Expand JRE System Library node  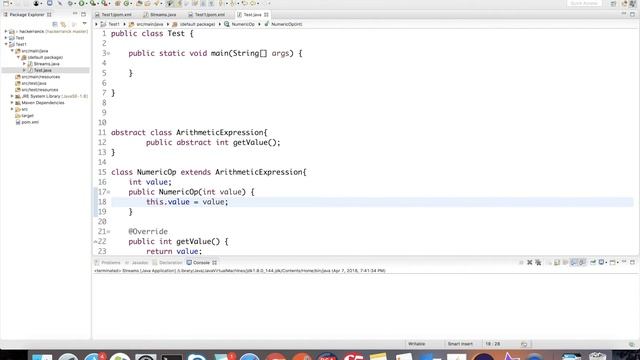(12, 96)
